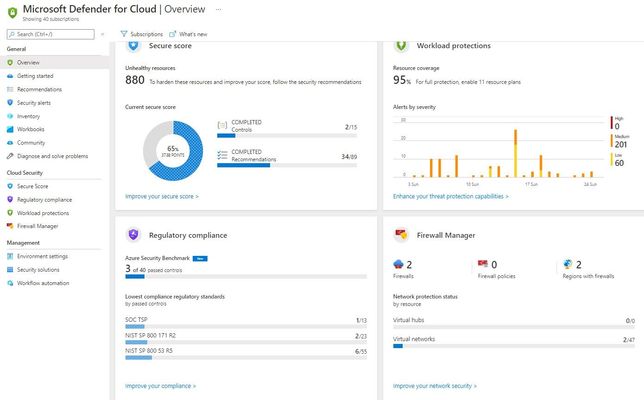Open Environment settings sidebar icon
644x400 pixels.
[10, 256]
